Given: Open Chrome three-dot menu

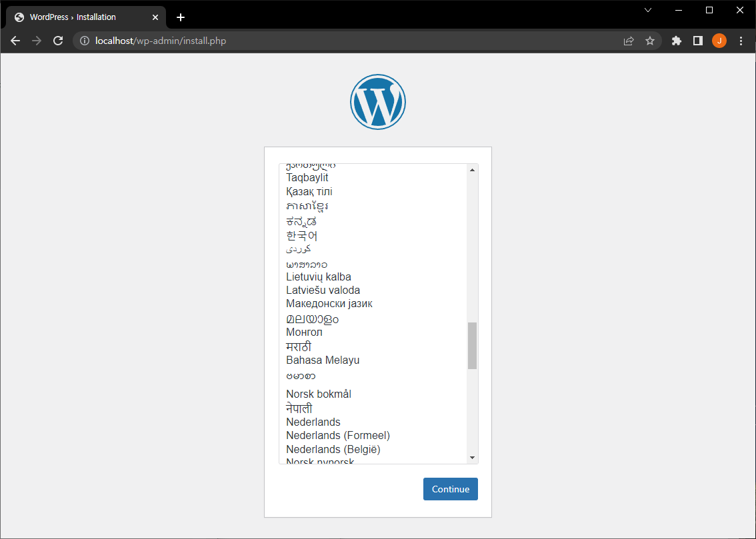Looking at the screenshot, I should click(741, 41).
